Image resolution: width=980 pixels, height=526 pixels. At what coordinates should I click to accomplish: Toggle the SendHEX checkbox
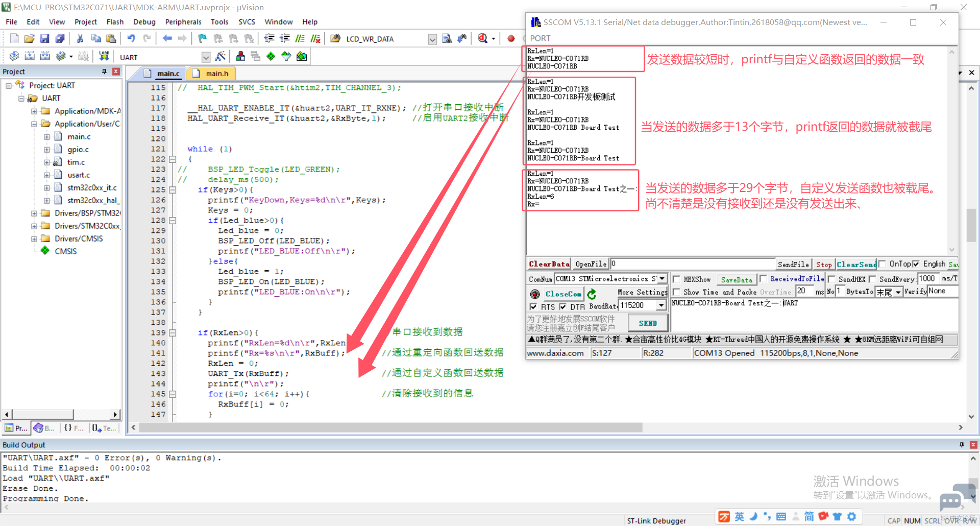point(831,279)
